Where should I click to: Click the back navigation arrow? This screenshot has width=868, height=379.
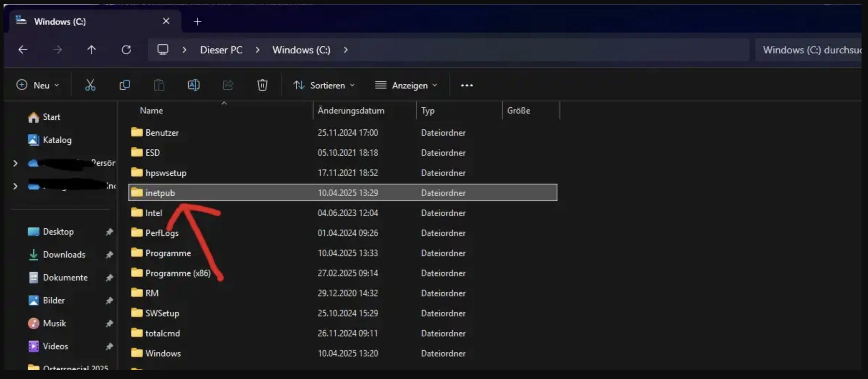23,49
